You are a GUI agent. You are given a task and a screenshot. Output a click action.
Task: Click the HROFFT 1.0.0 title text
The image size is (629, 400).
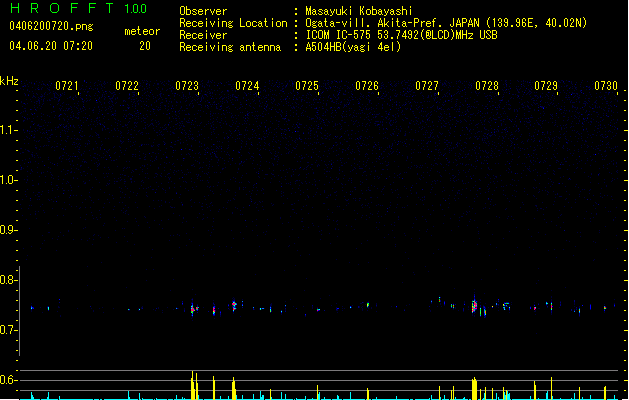pyautogui.click(x=78, y=8)
